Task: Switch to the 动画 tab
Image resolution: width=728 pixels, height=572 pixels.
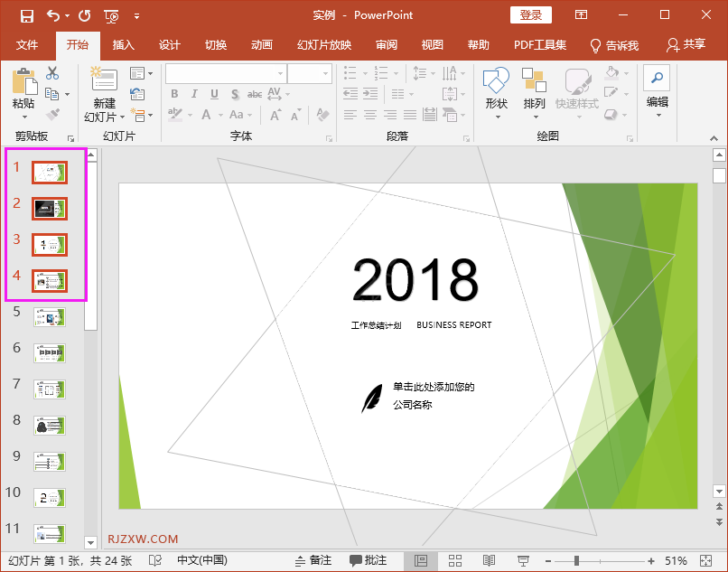Action: click(x=262, y=44)
